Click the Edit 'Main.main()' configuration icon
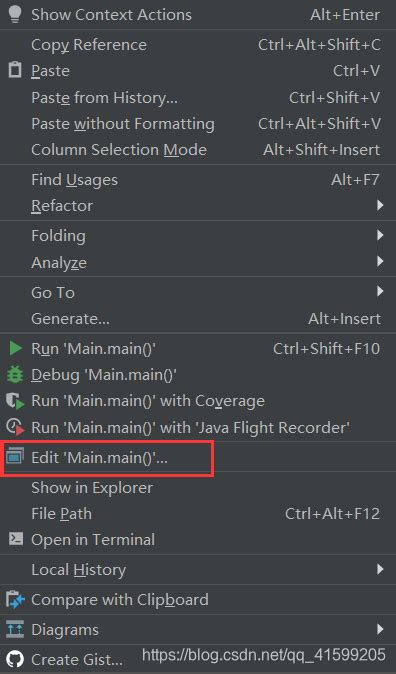 pyautogui.click(x=15, y=457)
